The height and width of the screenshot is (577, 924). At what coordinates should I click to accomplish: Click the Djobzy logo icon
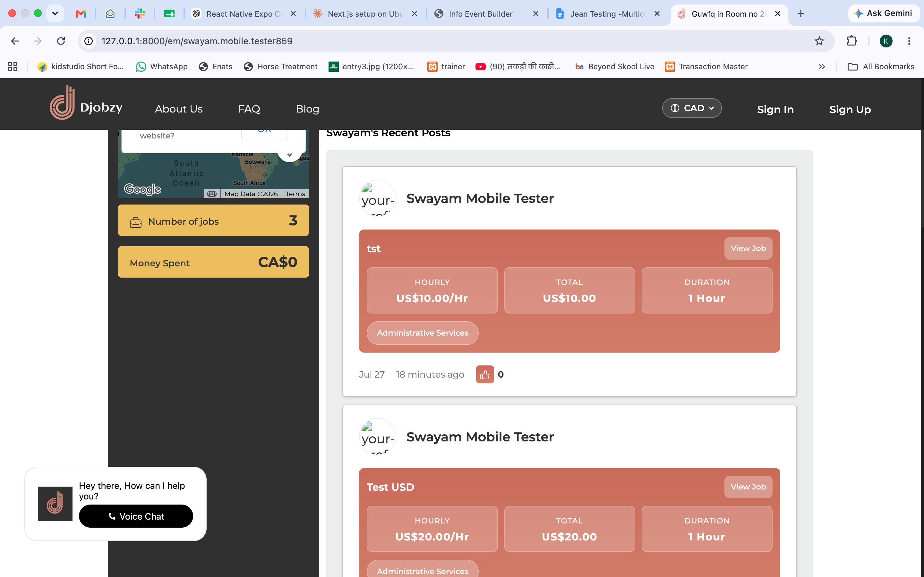[x=62, y=102]
